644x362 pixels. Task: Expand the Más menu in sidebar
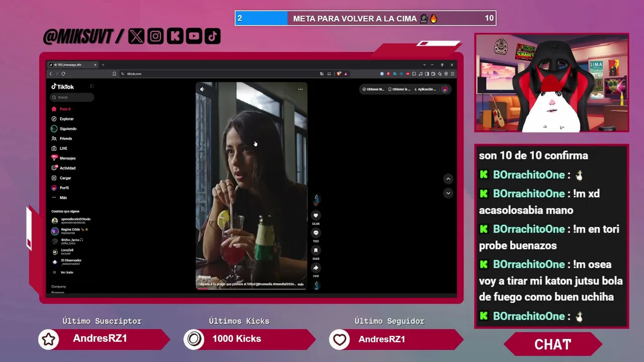pos(59,198)
